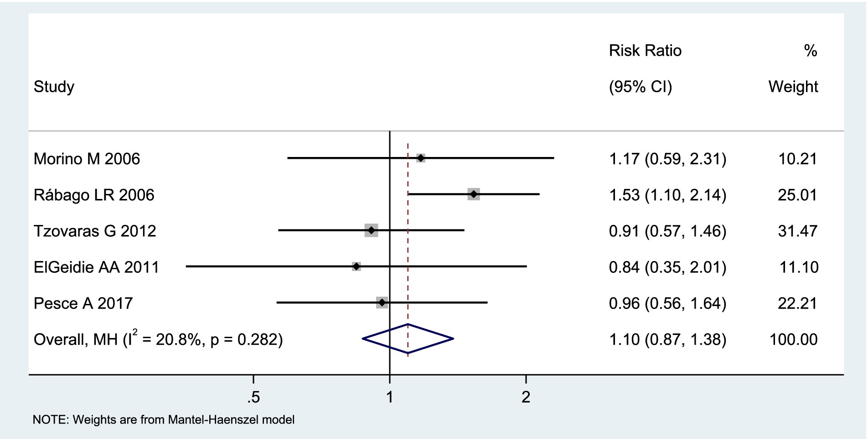Viewport: 868px width, 439px height.
Task: Click the 2 tick label on the axis
Action: click(526, 397)
